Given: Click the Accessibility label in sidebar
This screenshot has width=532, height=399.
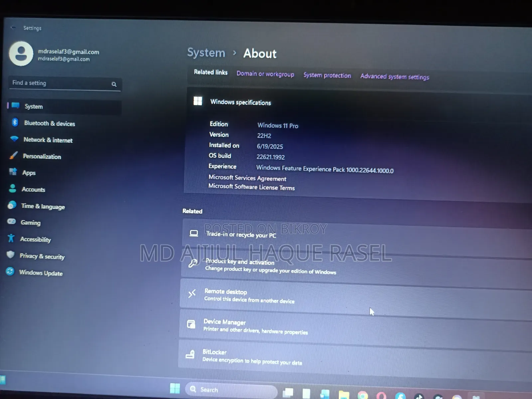Looking at the screenshot, I should [36, 239].
